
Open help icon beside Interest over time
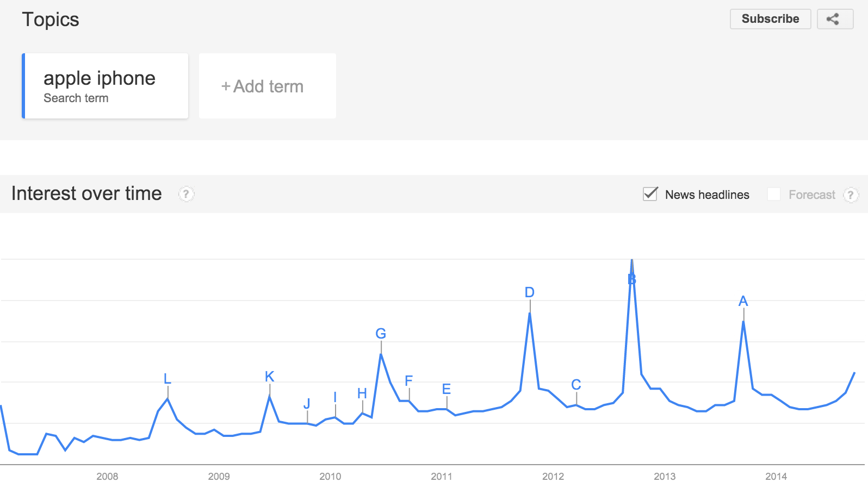point(186,194)
